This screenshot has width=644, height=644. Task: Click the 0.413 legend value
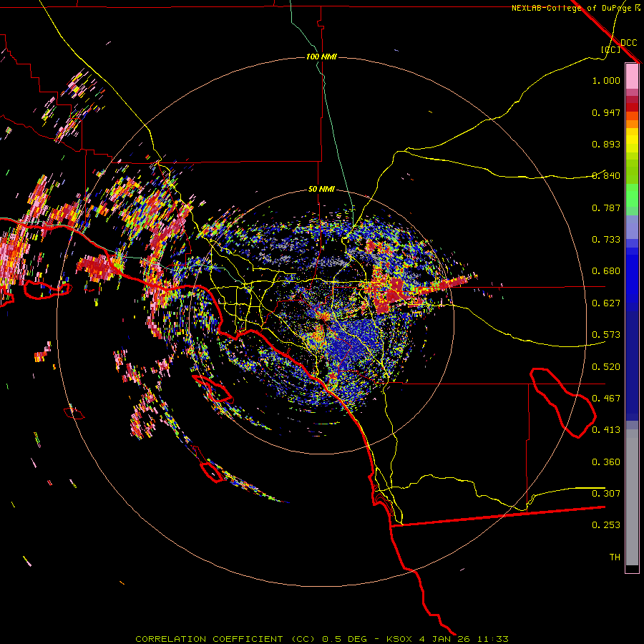(x=606, y=430)
